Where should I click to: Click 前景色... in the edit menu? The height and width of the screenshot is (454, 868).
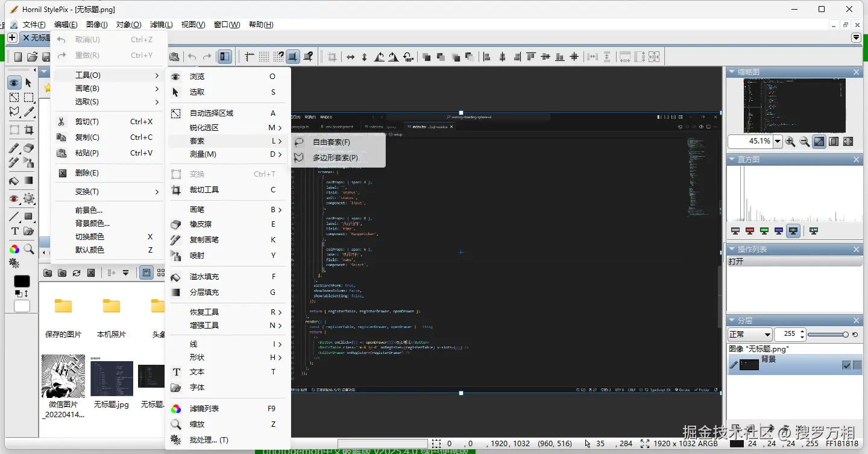[89, 210]
